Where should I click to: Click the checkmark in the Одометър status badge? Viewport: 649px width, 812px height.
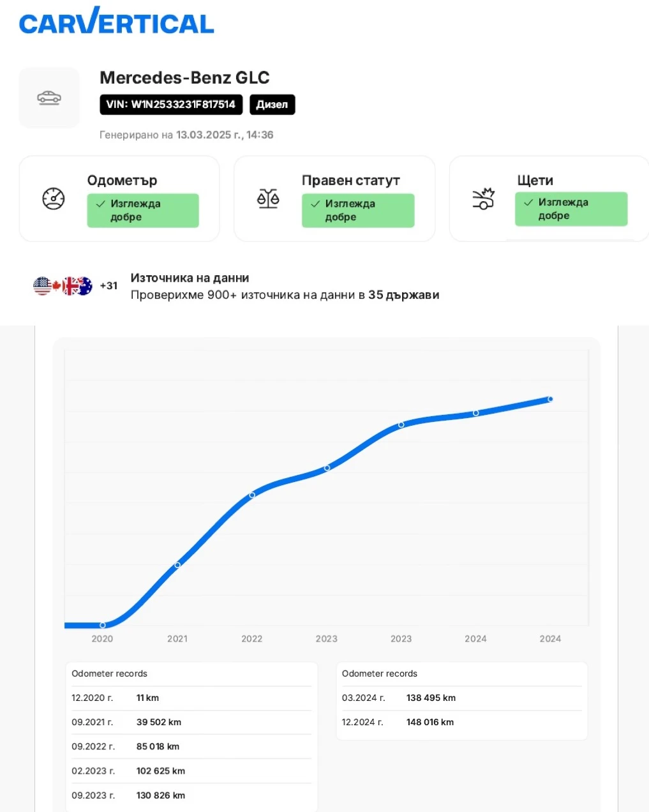(x=100, y=204)
